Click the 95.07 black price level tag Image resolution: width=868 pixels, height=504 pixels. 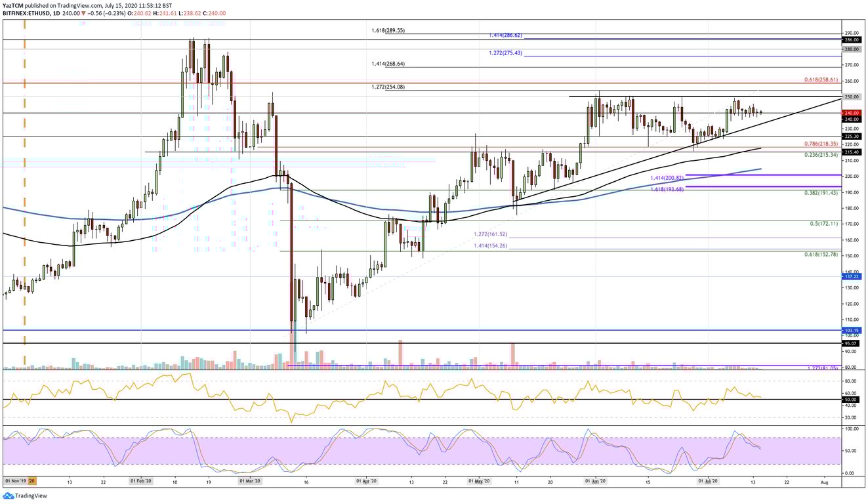(x=851, y=342)
